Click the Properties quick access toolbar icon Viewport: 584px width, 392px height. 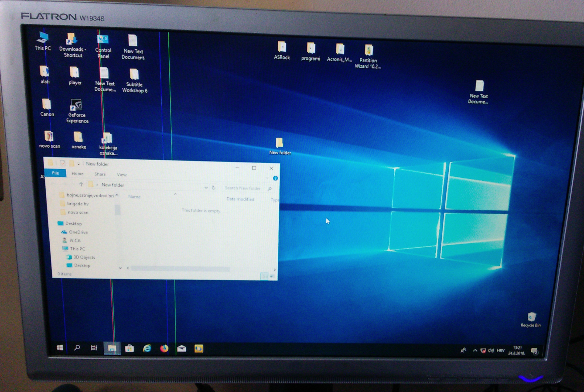pyautogui.click(x=63, y=164)
